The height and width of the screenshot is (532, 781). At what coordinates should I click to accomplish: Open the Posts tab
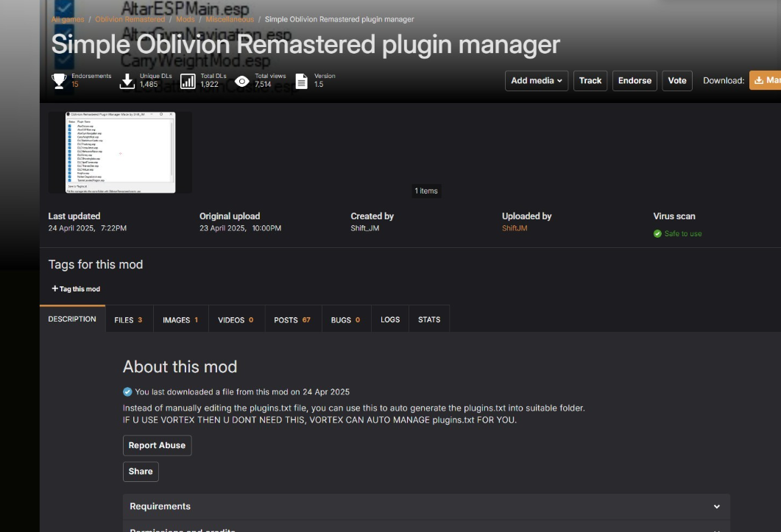292,319
